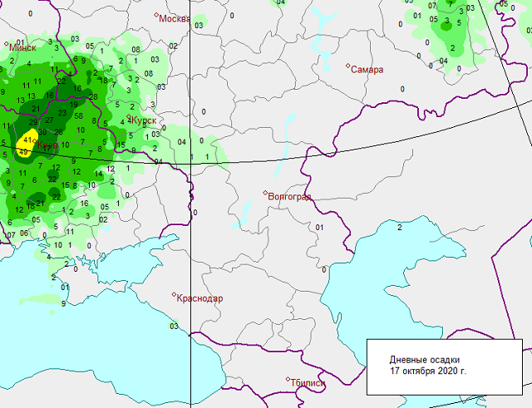The width and height of the screenshot is (532, 408).
Task: Select the Волгоград city marker circle
Action: (265, 194)
